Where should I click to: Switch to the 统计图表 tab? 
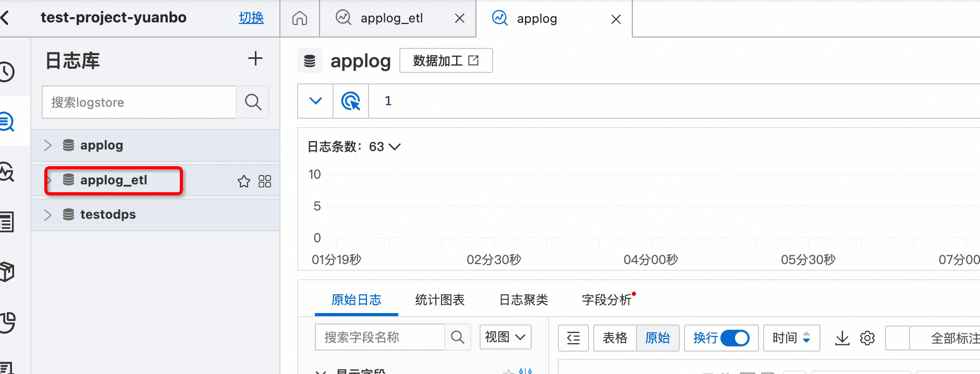pyautogui.click(x=439, y=300)
